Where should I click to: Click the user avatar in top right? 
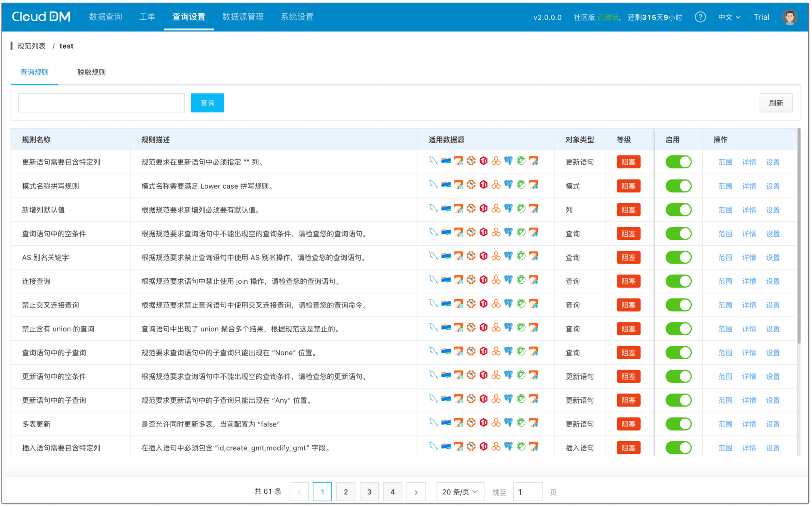789,17
